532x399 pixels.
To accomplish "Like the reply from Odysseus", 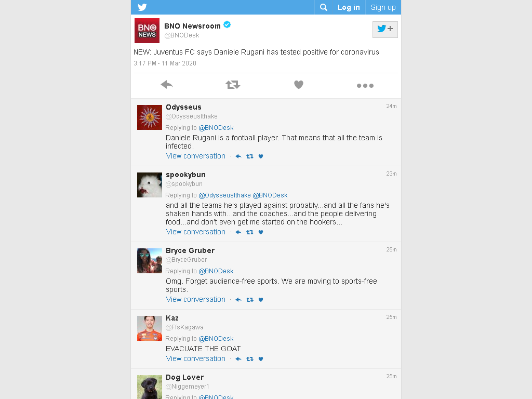I will point(261,156).
